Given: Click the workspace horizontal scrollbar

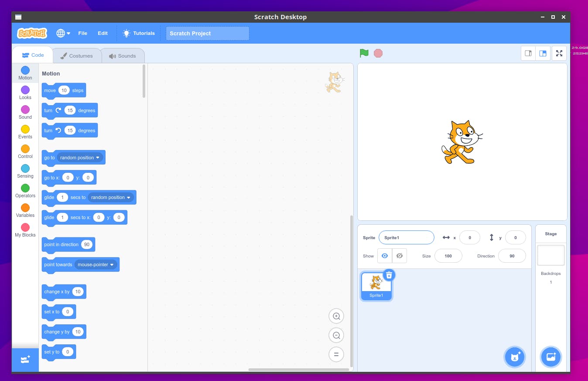Looking at the screenshot, I should click(x=299, y=370).
